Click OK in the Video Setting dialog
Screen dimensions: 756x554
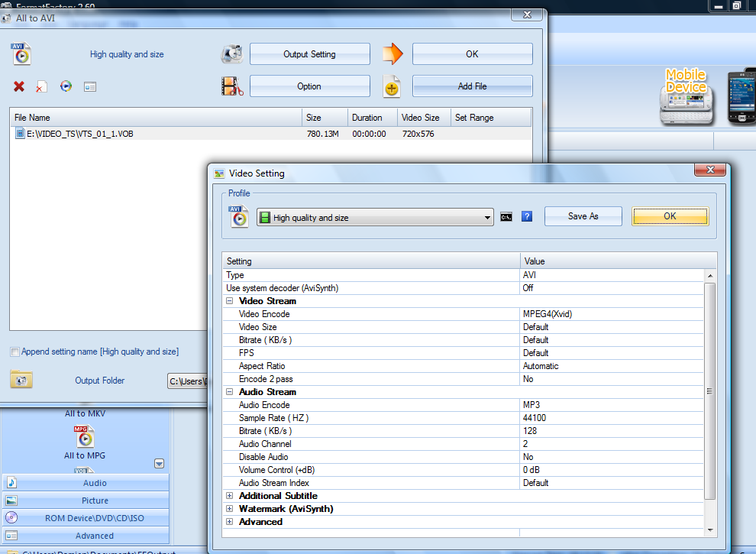[670, 216]
